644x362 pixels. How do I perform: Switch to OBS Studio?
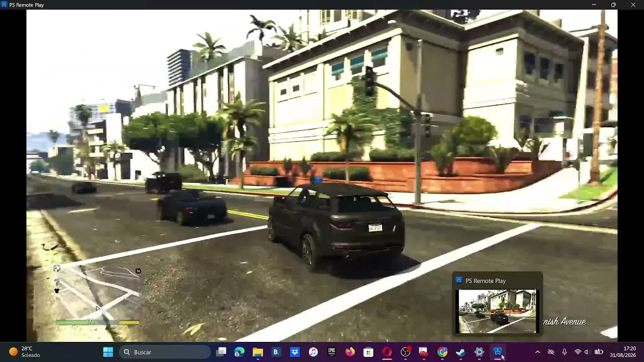tap(406, 352)
